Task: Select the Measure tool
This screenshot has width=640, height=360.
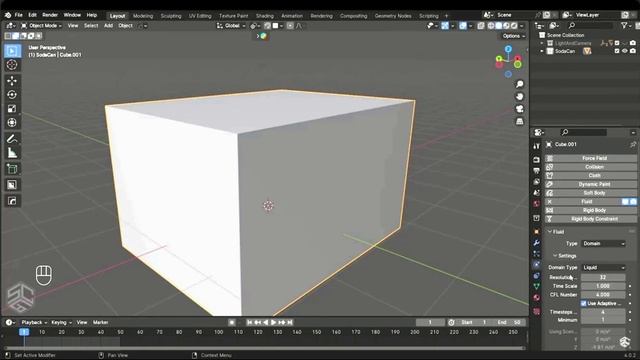Action: (12, 153)
